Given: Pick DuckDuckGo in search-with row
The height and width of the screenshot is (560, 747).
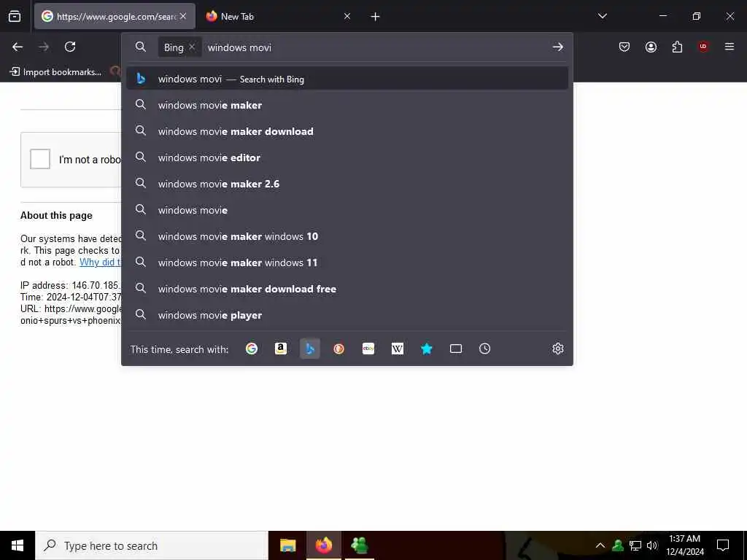Looking at the screenshot, I should [x=338, y=349].
